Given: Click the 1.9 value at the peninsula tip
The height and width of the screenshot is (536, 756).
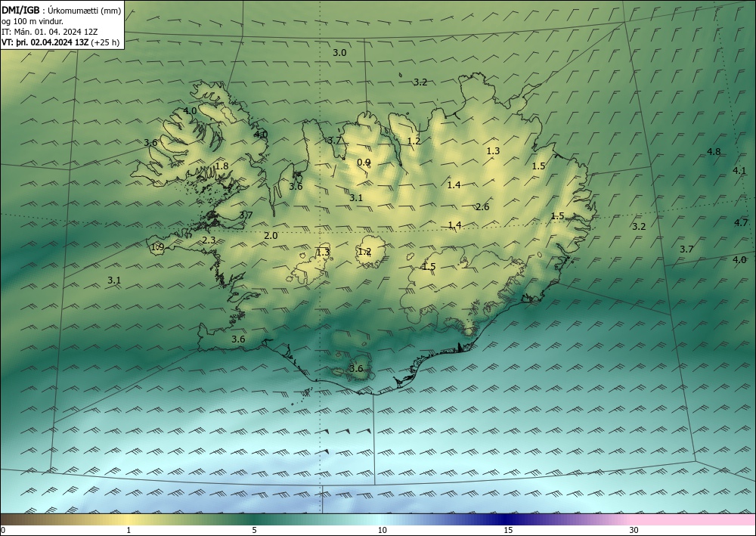Looking at the screenshot, I should pyautogui.click(x=158, y=247).
